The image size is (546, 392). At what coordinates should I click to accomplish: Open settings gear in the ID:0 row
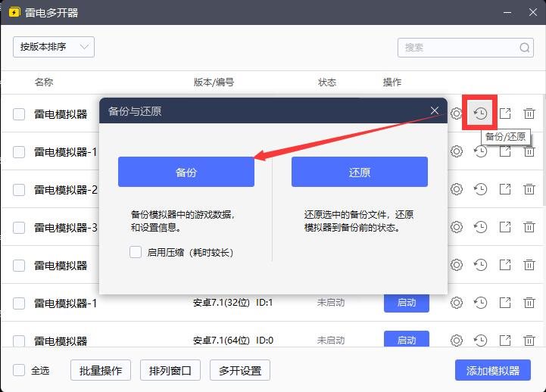click(456, 341)
